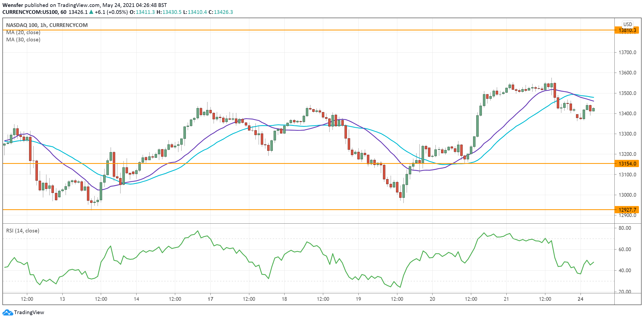Click the 21 date label on time axis

[x=506, y=299]
